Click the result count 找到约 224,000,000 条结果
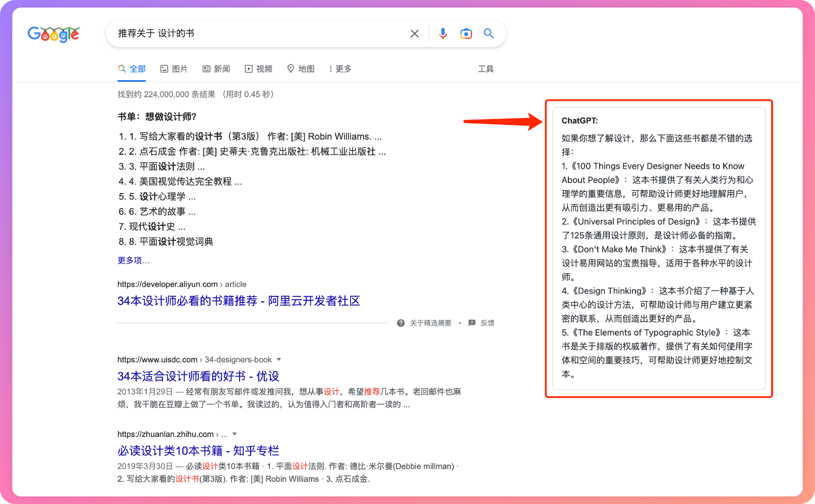The width and height of the screenshot is (815, 504). pyautogui.click(x=166, y=94)
